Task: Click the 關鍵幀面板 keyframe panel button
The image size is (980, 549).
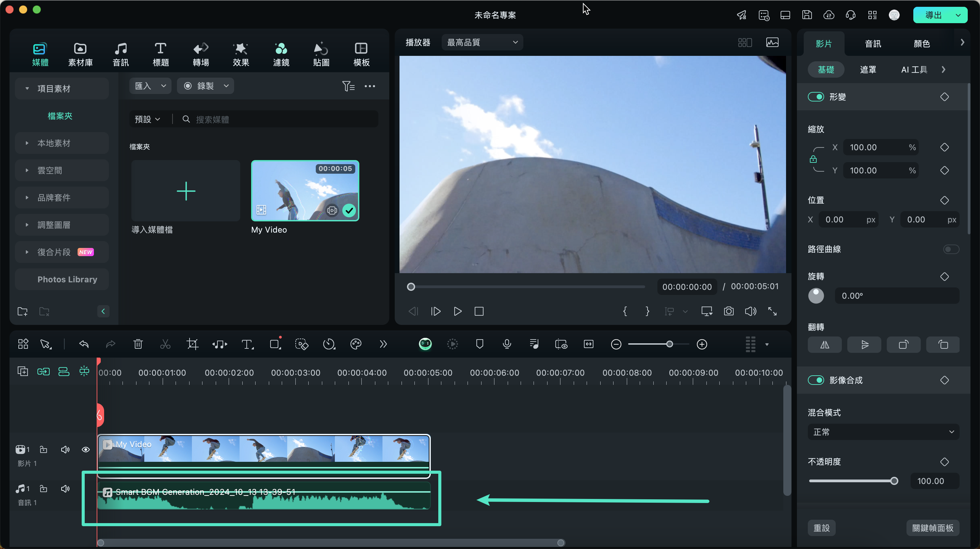Action: [x=933, y=528]
